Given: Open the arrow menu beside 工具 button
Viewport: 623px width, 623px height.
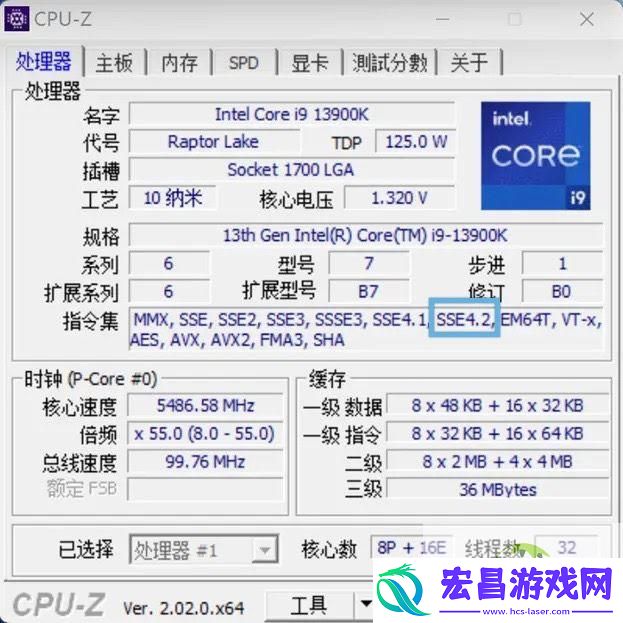Looking at the screenshot, I should (365, 605).
